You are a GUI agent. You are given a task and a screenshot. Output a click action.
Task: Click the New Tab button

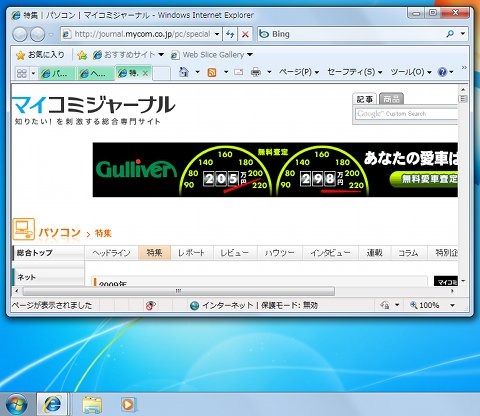161,73
